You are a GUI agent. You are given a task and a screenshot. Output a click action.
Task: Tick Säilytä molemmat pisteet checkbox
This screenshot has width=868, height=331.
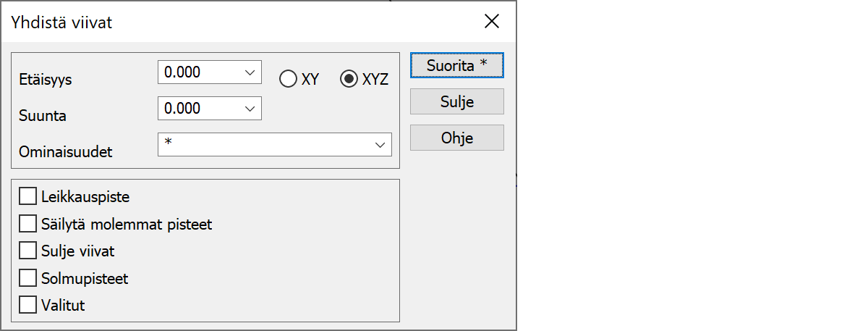[28, 224]
